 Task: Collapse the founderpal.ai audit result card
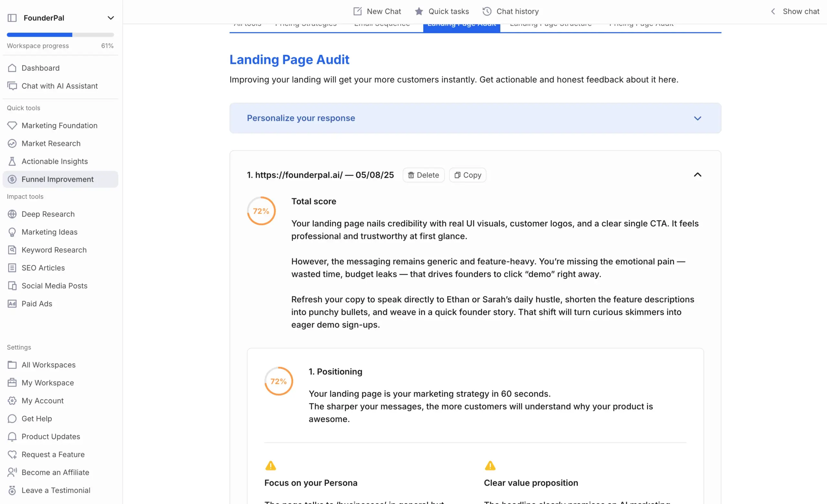[698, 175]
